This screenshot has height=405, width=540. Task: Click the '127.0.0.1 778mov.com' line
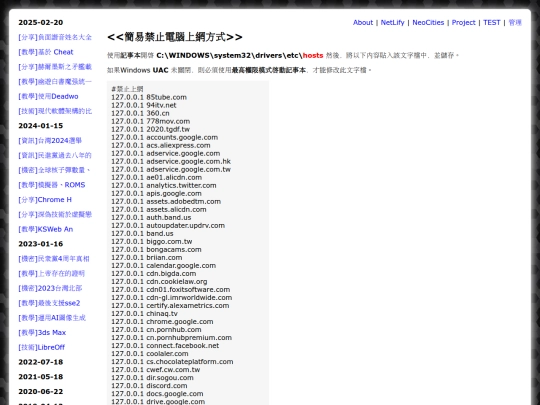coord(150,121)
